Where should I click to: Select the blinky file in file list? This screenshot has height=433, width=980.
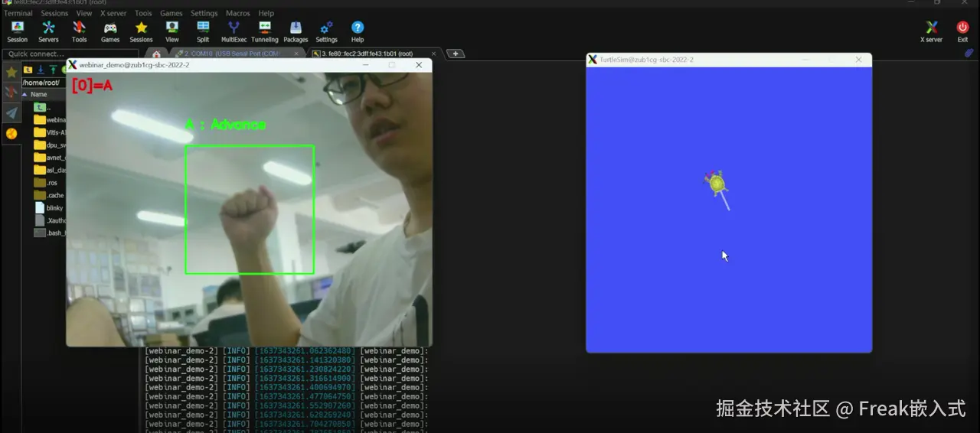[x=49, y=207]
